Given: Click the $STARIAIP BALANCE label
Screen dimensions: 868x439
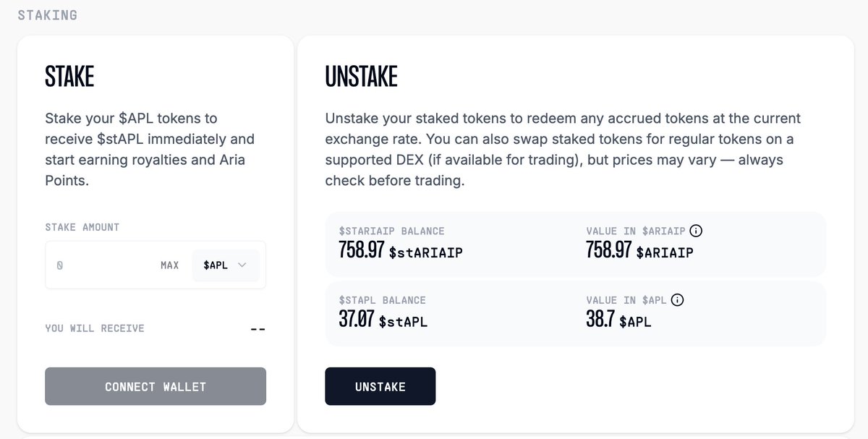Looking at the screenshot, I should click(391, 231).
